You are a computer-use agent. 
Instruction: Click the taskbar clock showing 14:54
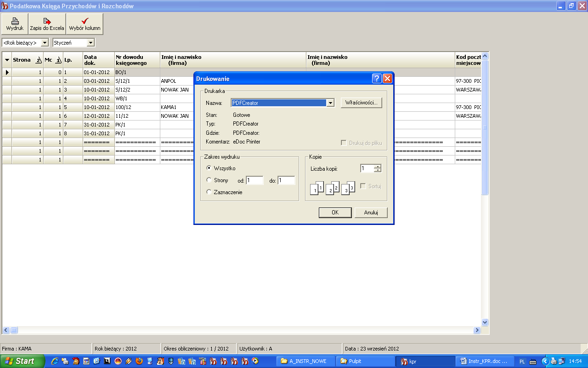[x=575, y=362]
